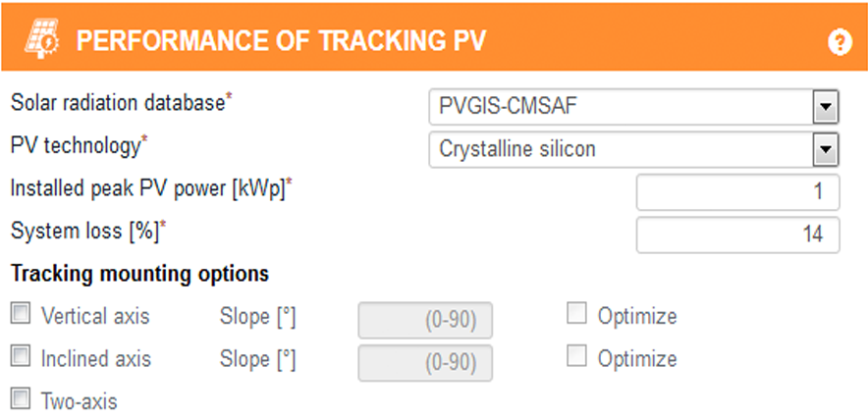Check Optimize for inclined axis slope
Screen dimensions: 868x418
tap(577, 358)
